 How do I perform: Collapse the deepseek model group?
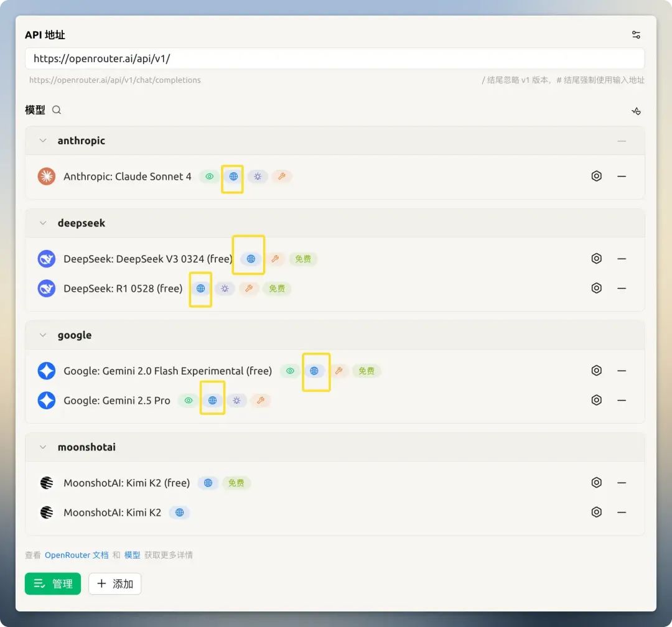click(43, 223)
